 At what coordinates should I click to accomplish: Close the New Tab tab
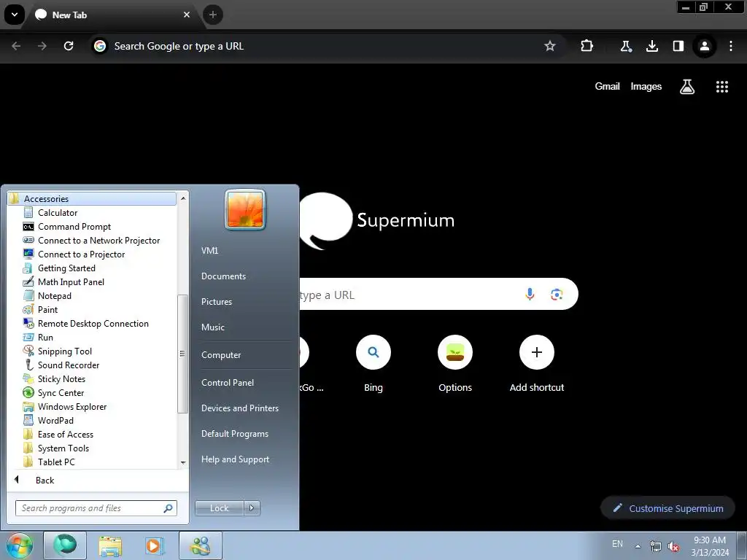pos(187,15)
